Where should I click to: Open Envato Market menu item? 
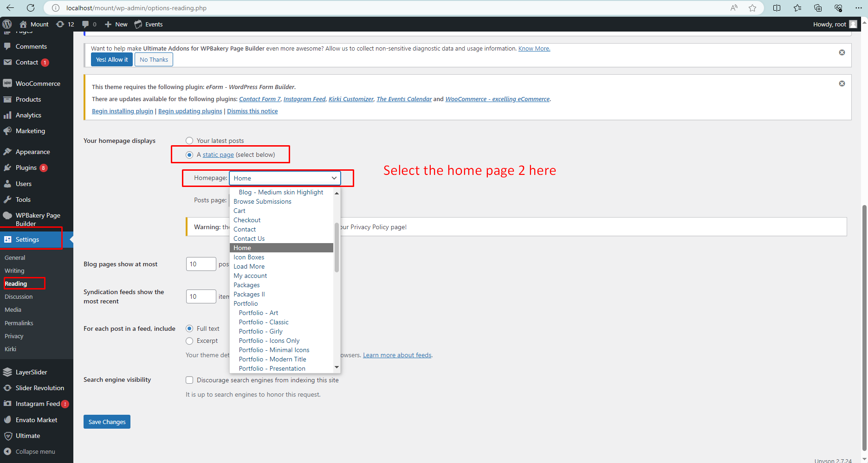tap(36, 420)
